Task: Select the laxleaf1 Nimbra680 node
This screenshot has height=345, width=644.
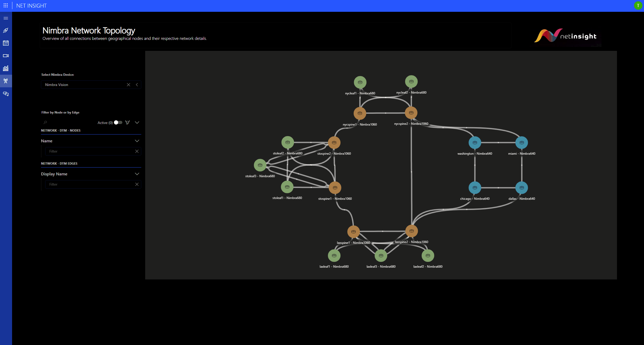Action: point(334,256)
